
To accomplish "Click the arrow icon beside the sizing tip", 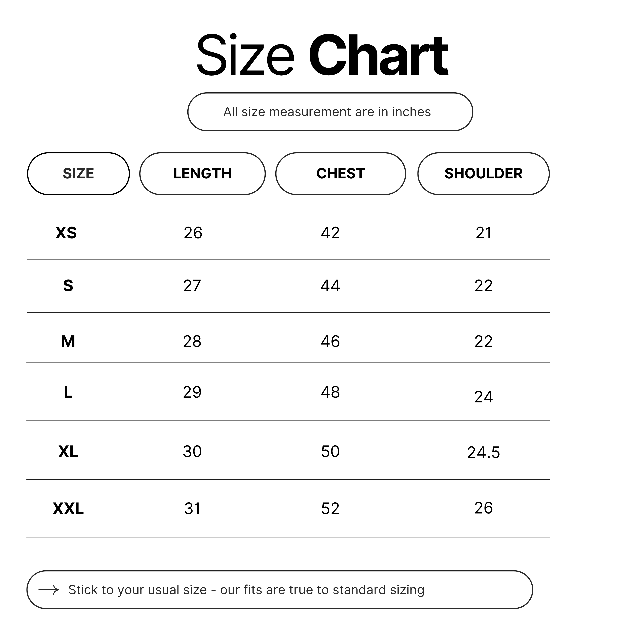I will [x=49, y=590].
